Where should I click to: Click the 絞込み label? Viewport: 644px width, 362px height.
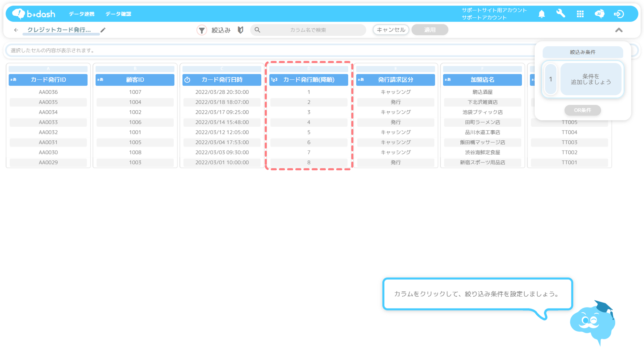pos(221,30)
